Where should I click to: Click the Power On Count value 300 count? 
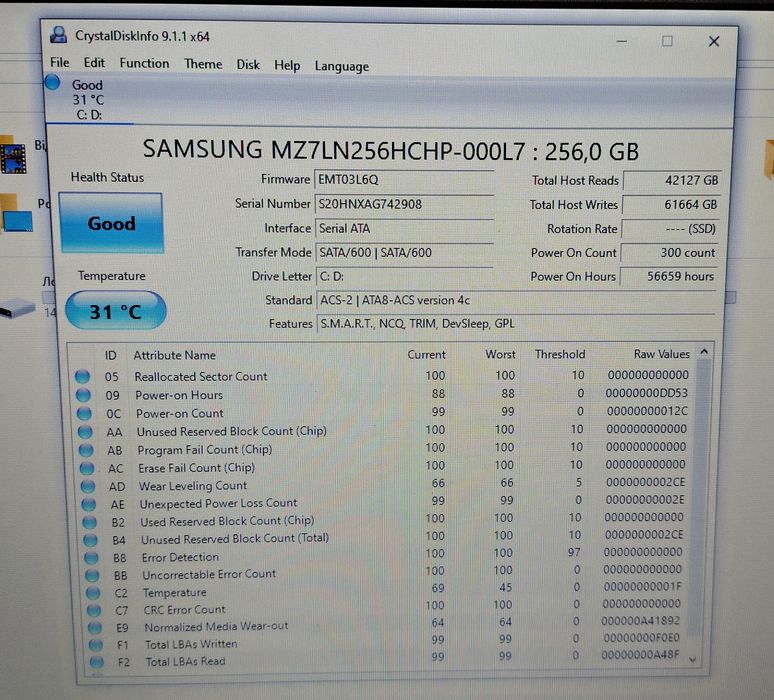669,253
